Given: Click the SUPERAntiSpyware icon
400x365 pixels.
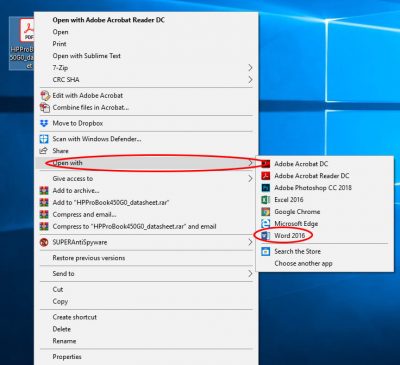Looking at the screenshot, I should pos(44,242).
